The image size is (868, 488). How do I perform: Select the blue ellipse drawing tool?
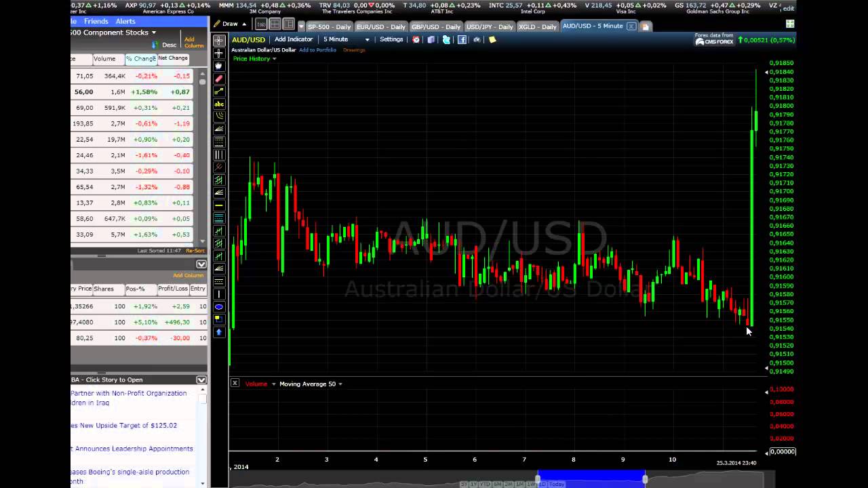(x=218, y=307)
